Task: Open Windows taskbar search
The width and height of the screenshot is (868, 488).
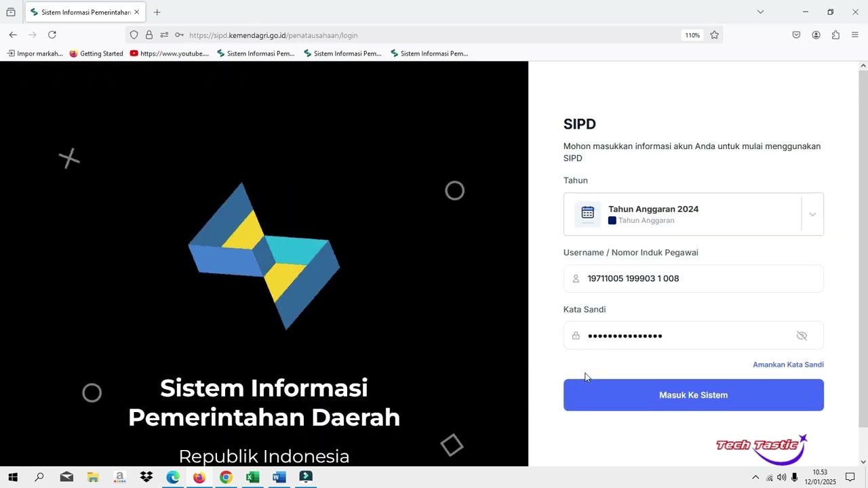Action: [x=39, y=477]
